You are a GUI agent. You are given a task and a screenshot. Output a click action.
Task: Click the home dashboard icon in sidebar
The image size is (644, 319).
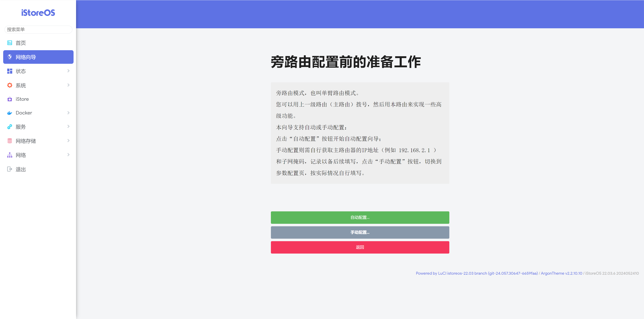10,43
